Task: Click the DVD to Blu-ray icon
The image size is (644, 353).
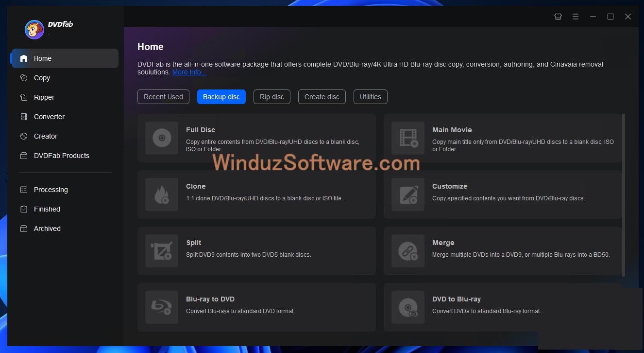Action: pyautogui.click(x=408, y=307)
